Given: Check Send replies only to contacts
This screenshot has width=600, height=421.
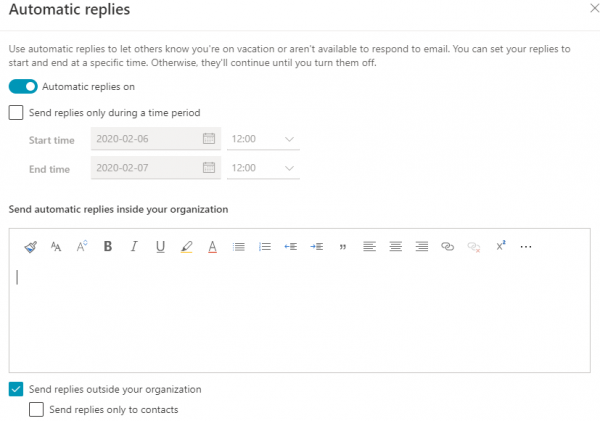Looking at the screenshot, I should 37,409.
